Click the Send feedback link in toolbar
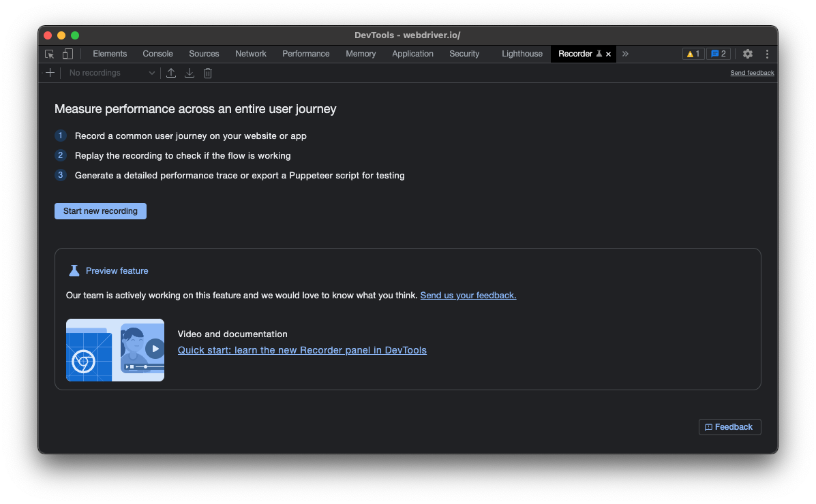 752,73
